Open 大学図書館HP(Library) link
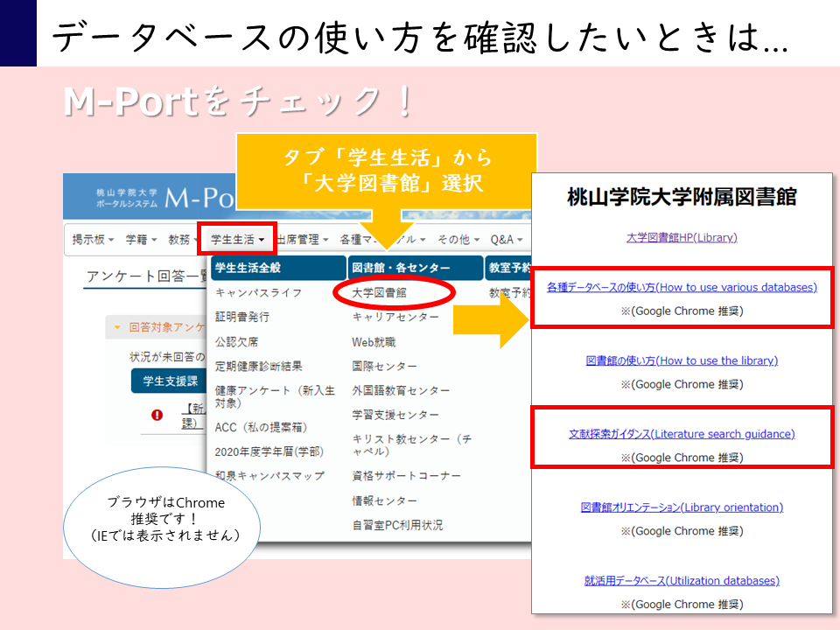This screenshot has width=840, height=630. (682, 237)
